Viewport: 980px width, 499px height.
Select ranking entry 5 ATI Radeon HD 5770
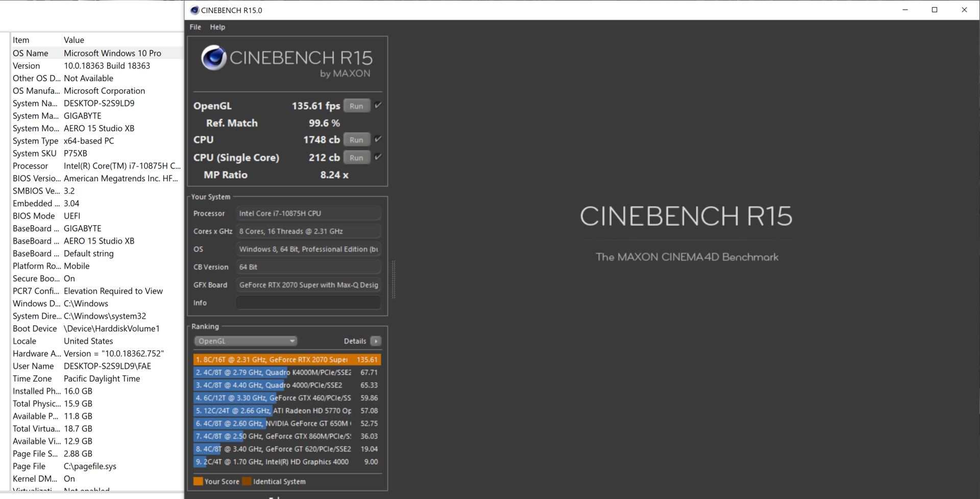[287, 411]
